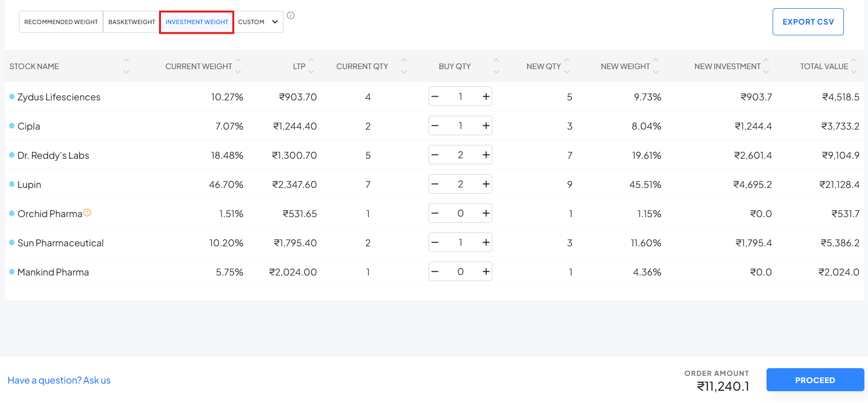The height and width of the screenshot is (403, 868).
Task: Click the warning icon next to Orchid Pharma
Action: (x=87, y=213)
